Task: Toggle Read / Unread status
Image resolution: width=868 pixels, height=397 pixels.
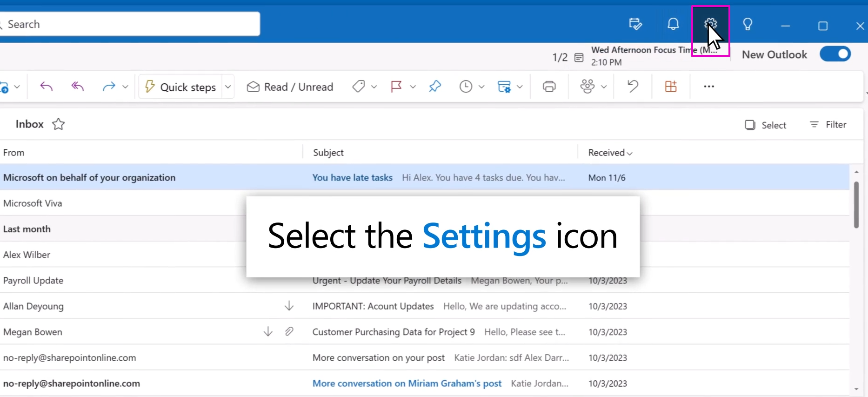Action: [290, 87]
